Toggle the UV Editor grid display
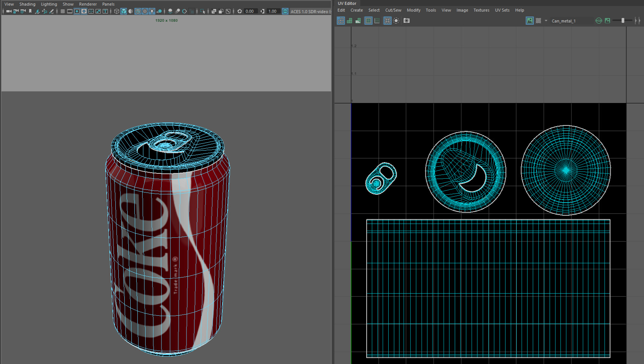This screenshot has width=644, height=364. tap(388, 21)
